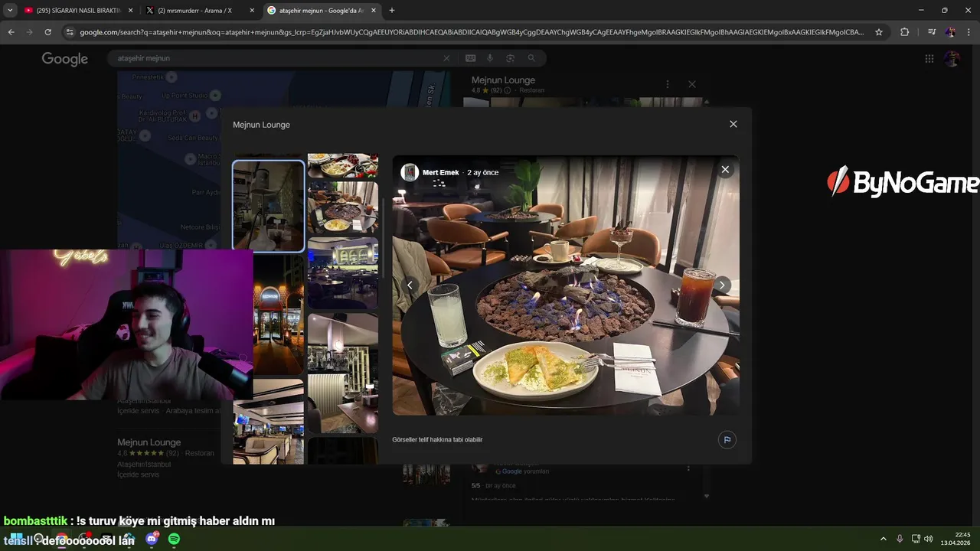Clear the Google search query with X
Viewport: 980px width, 551px height.
coord(446,58)
